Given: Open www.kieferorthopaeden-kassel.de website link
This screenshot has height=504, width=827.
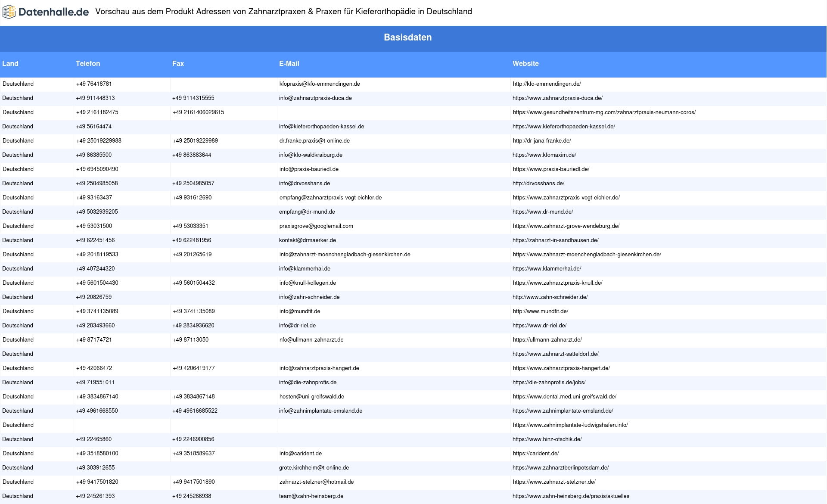Looking at the screenshot, I should [x=564, y=127].
